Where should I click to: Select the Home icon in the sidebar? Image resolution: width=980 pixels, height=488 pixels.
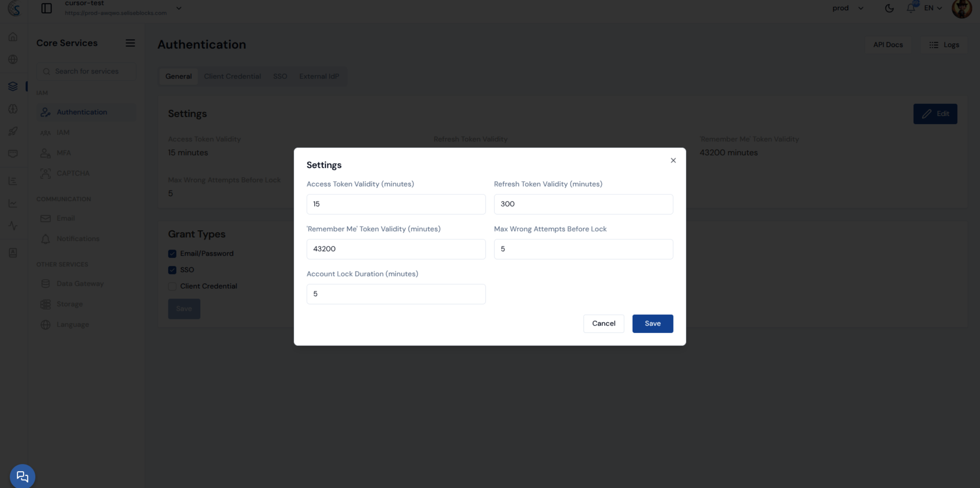[13, 36]
